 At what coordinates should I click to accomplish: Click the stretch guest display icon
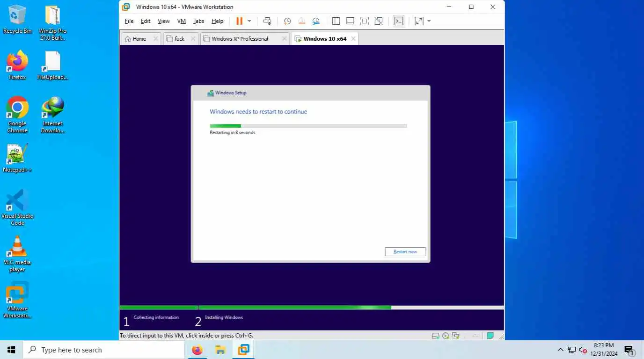(419, 21)
